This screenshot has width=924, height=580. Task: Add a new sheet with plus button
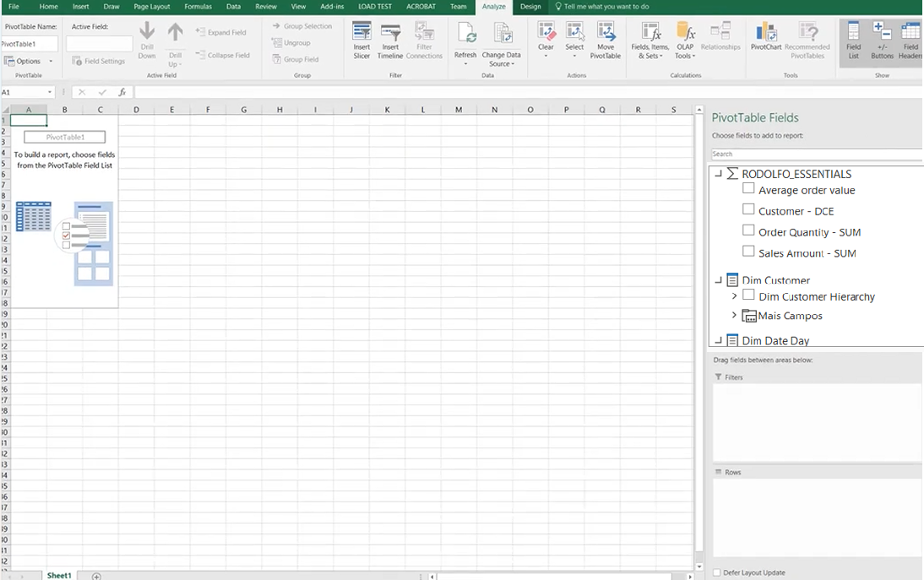pyautogui.click(x=96, y=576)
